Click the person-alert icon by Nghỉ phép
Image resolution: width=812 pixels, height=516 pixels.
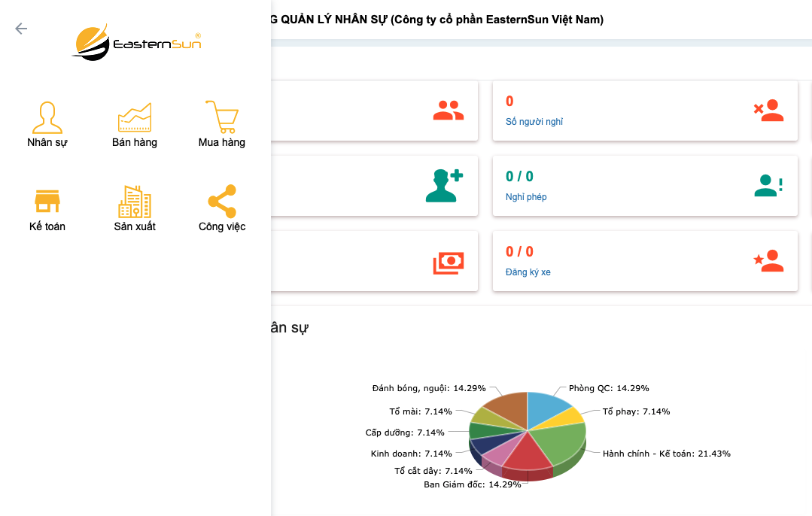click(768, 186)
